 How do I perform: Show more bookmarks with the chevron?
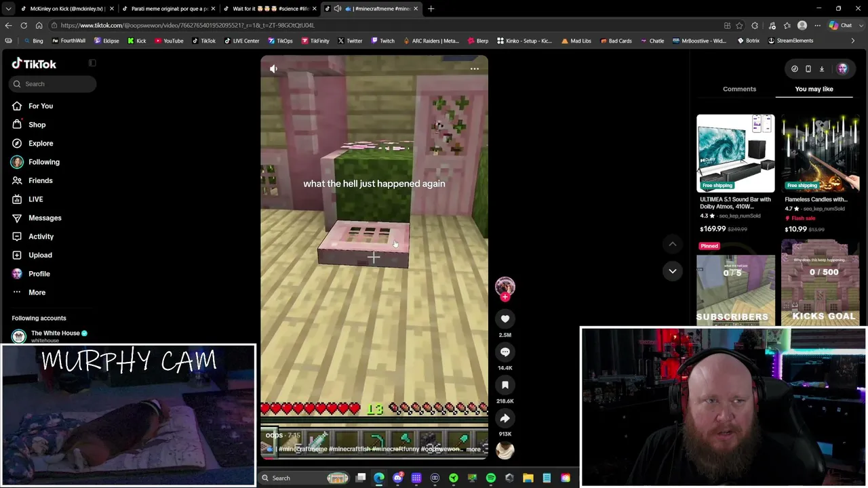pyautogui.click(x=853, y=41)
